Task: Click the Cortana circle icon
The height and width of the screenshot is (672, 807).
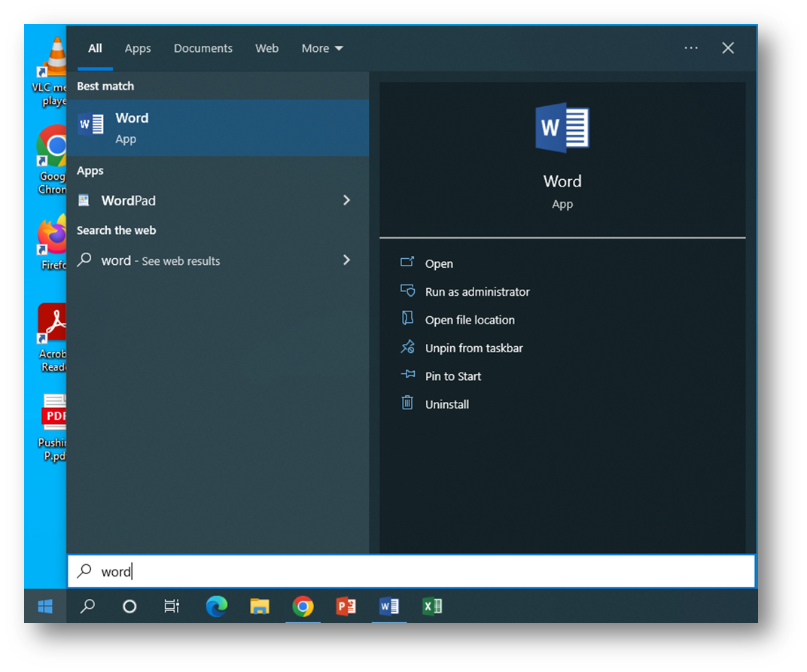Action: [129, 606]
